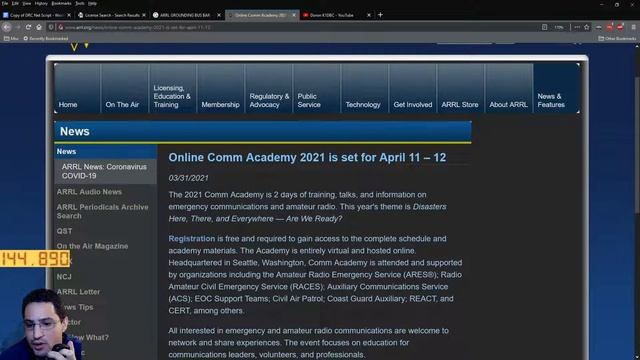Click the browser Home icon
This screenshot has height=360, width=640.
(39, 27)
